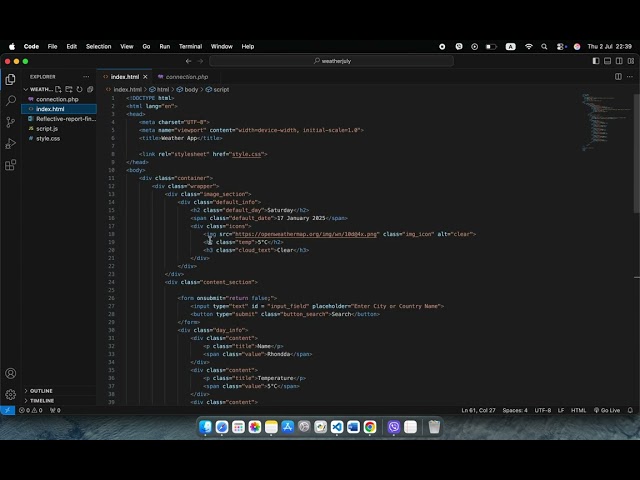Follow the style.css link in code
The width and height of the screenshot is (640, 480).
(247, 154)
